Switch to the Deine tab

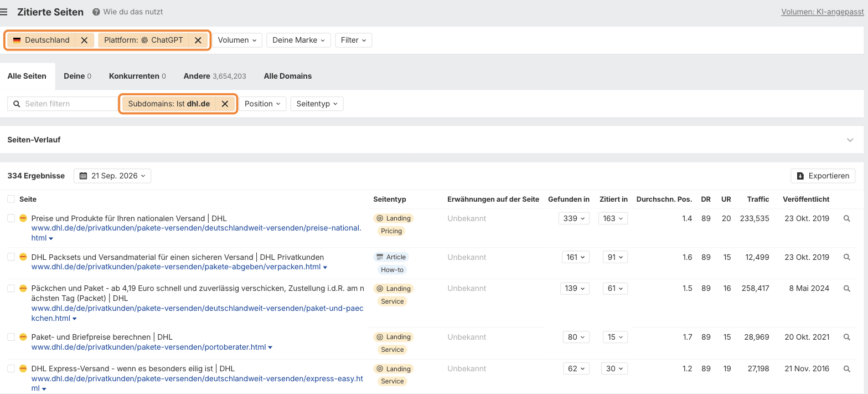77,76
